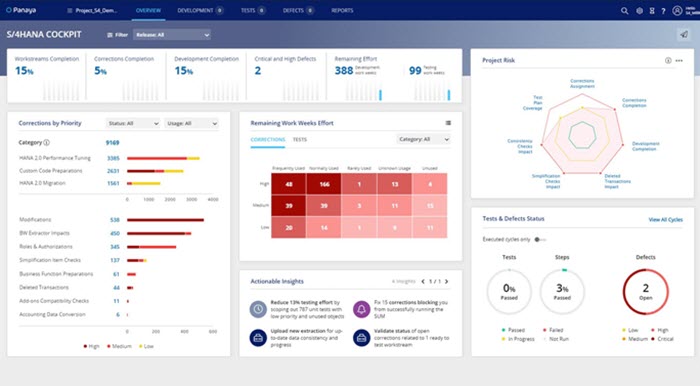Screen dimensions: 700x386
Task: Open BW Extractor Impacts count 450
Action: pyautogui.click(x=115, y=233)
